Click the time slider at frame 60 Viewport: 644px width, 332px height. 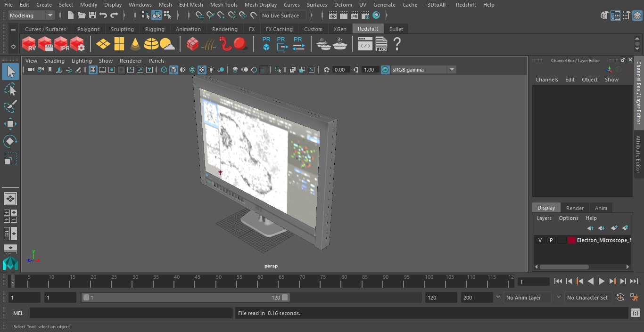click(260, 281)
